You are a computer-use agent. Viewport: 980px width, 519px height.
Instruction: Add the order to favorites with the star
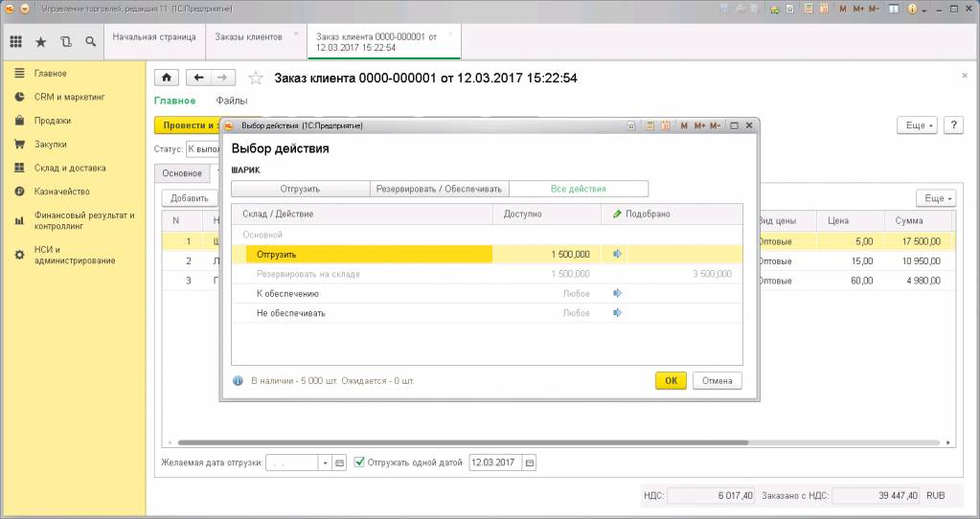[x=256, y=79]
